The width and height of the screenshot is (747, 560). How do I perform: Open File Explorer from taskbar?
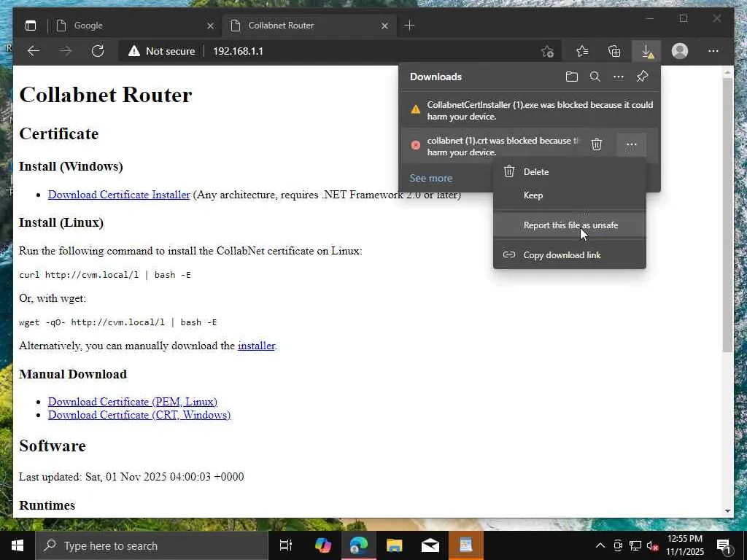click(395, 545)
